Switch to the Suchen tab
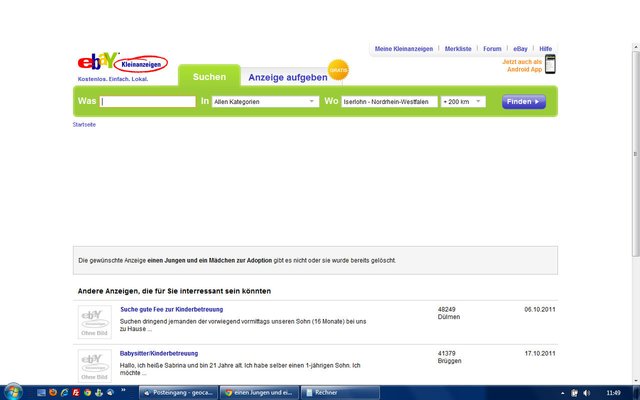Screen dimensions: 640x400 (x=209, y=77)
